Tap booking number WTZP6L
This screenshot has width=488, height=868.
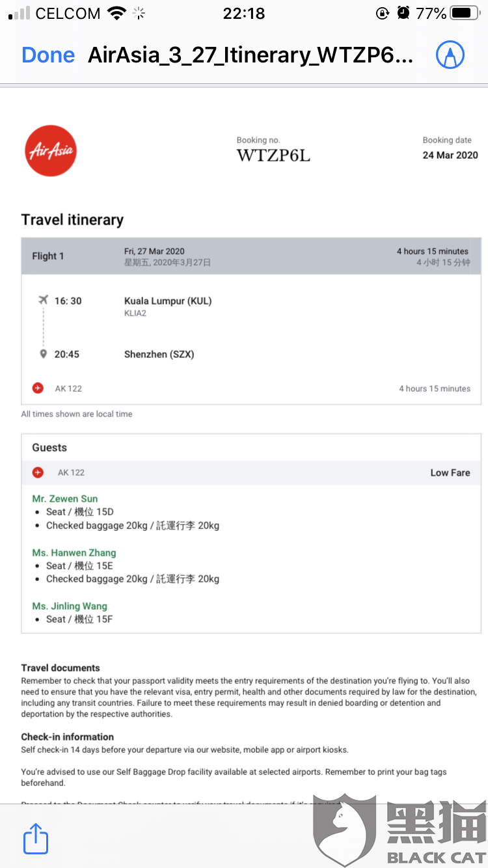click(273, 155)
